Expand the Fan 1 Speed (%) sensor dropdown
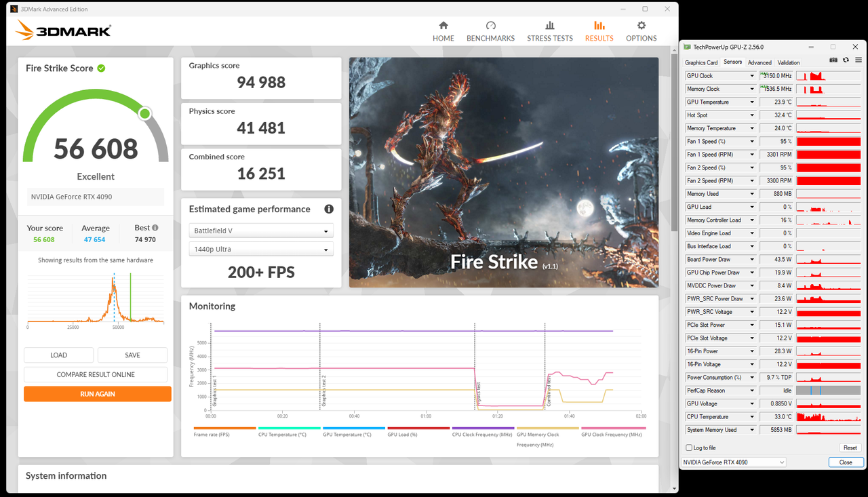The image size is (868, 497). pos(751,141)
